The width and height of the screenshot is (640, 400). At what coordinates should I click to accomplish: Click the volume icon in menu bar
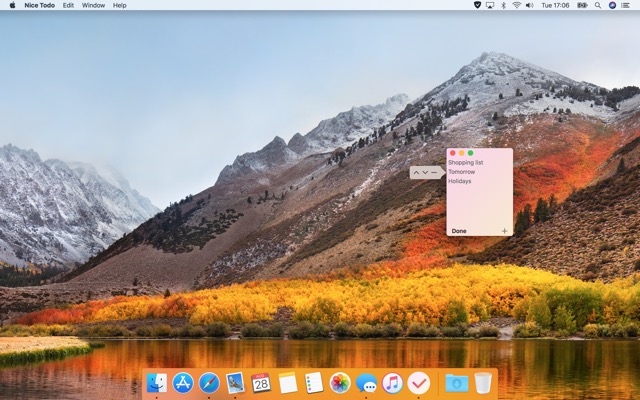point(530,5)
